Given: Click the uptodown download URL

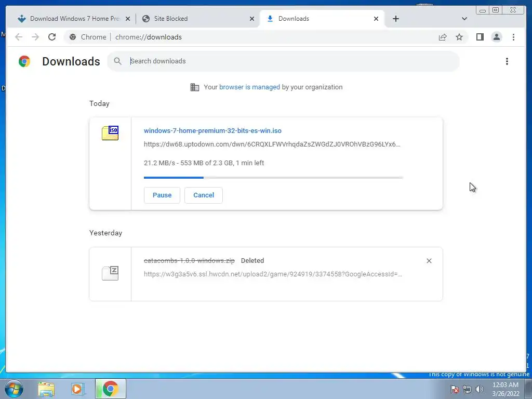Looking at the screenshot, I should coord(272,144).
